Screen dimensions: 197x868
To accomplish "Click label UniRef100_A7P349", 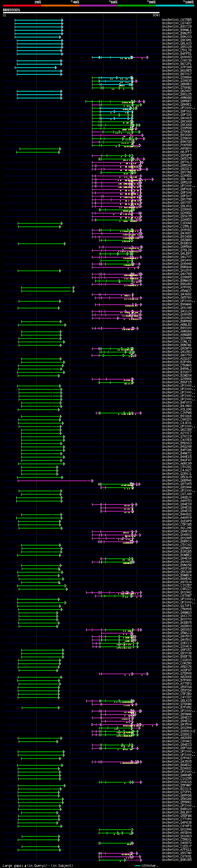I will pos(177,67).
